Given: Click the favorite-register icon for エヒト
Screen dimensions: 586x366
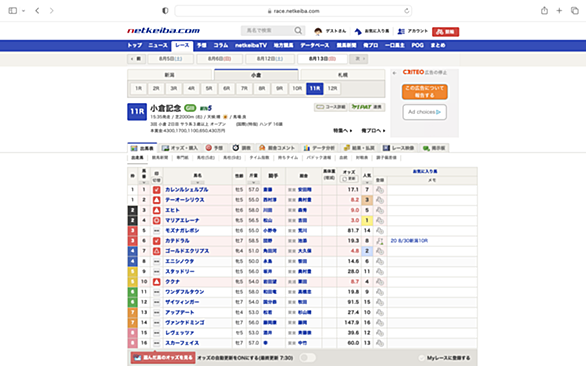Looking at the screenshot, I should [x=380, y=210].
